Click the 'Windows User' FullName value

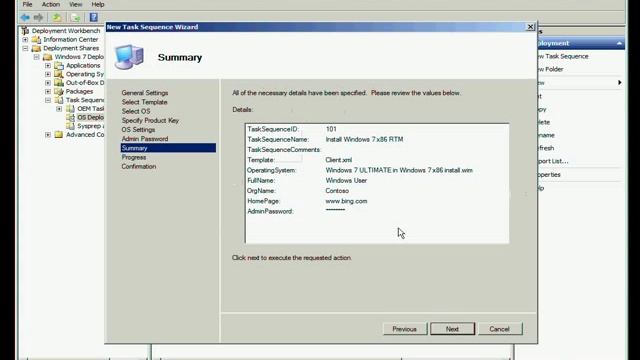point(346,180)
